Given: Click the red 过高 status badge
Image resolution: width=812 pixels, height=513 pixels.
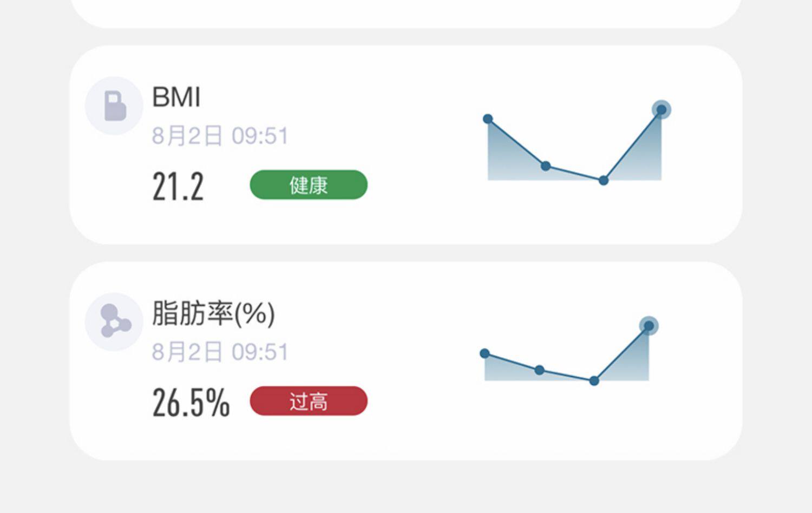Looking at the screenshot, I should [x=309, y=401].
